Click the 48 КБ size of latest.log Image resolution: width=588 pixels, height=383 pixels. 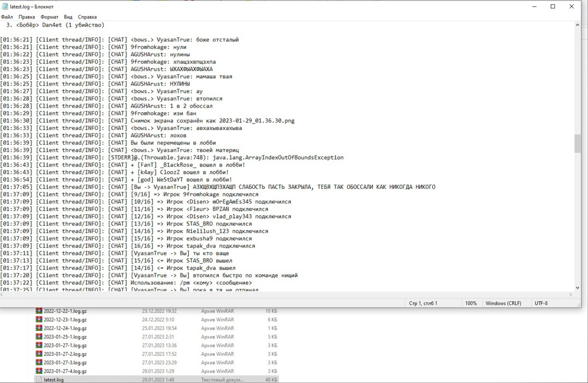point(271,380)
